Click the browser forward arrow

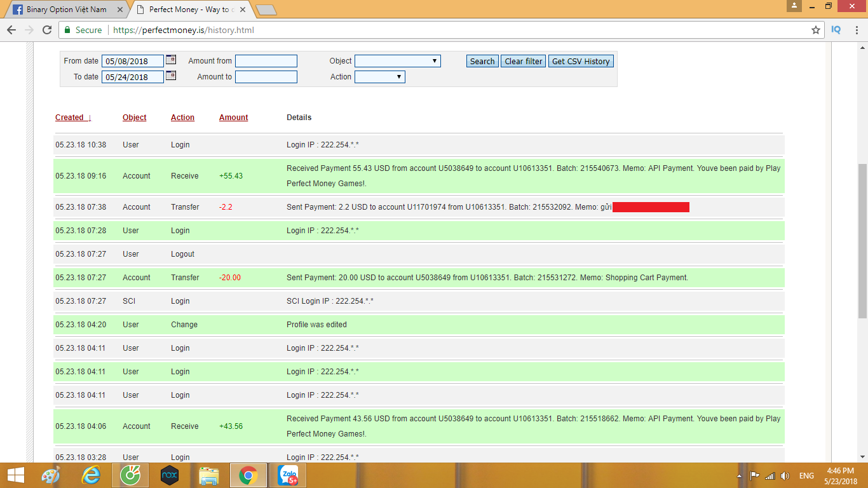pos(29,30)
